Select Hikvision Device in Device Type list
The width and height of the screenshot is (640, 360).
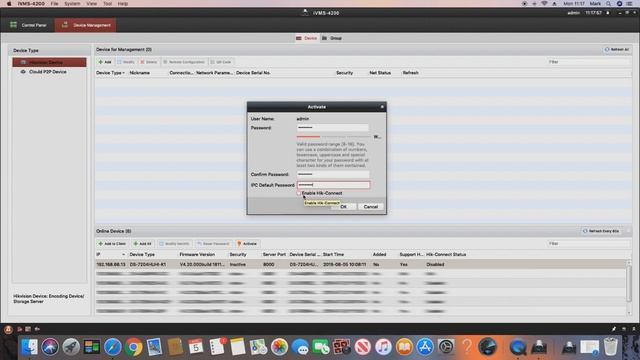[49, 62]
